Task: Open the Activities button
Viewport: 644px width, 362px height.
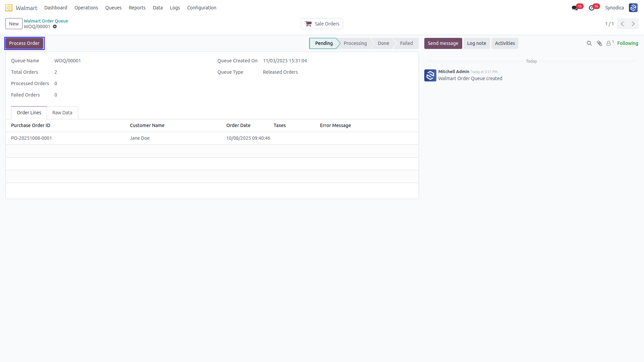Action: (x=505, y=43)
